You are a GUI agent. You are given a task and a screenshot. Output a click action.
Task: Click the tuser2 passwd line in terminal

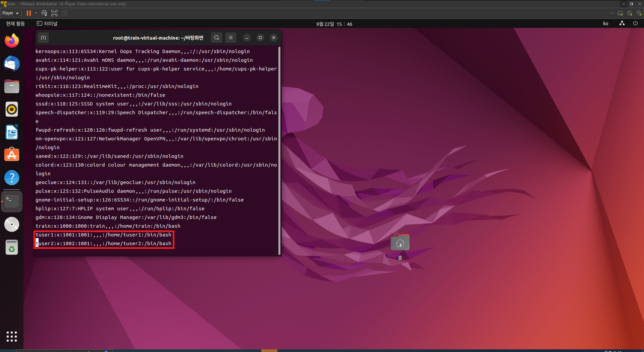pos(103,244)
